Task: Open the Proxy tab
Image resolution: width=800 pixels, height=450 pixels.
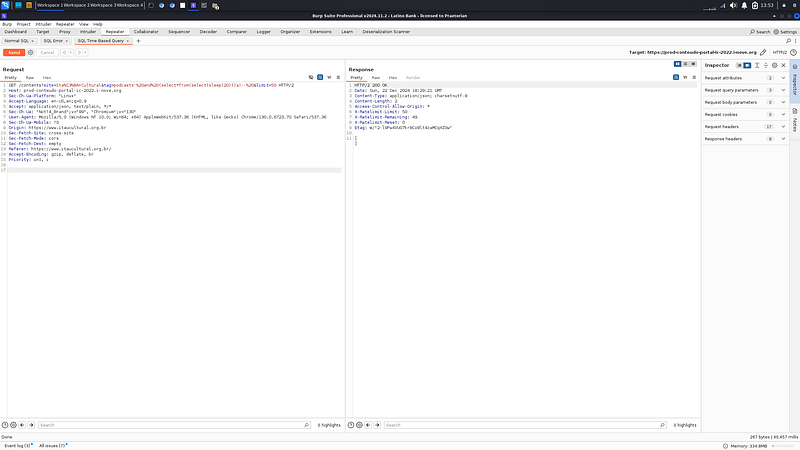Action: coord(64,32)
